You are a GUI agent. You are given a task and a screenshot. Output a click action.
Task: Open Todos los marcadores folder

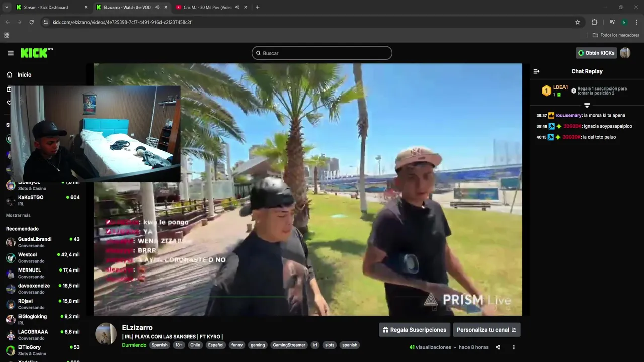[x=616, y=35]
